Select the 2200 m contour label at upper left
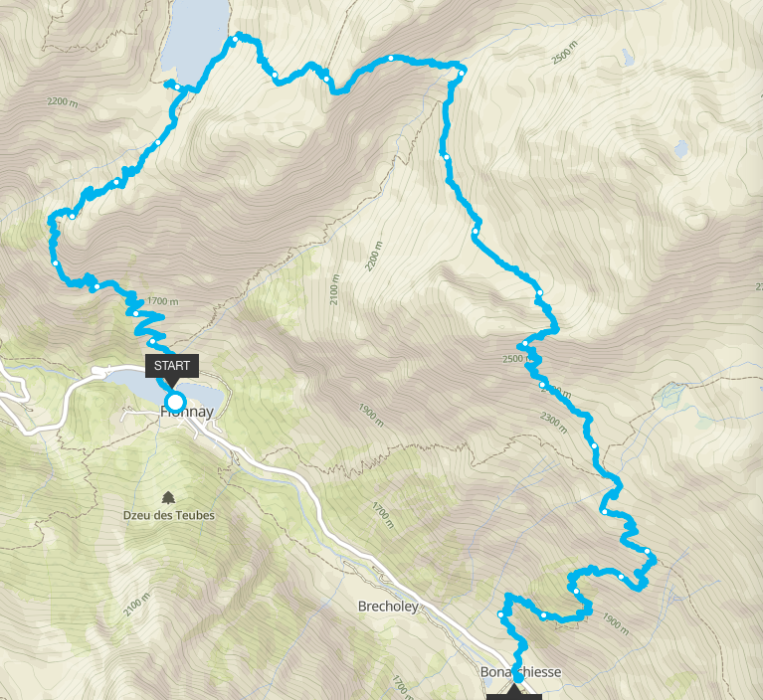The width and height of the screenshot is (763, 700). point(63,102)
